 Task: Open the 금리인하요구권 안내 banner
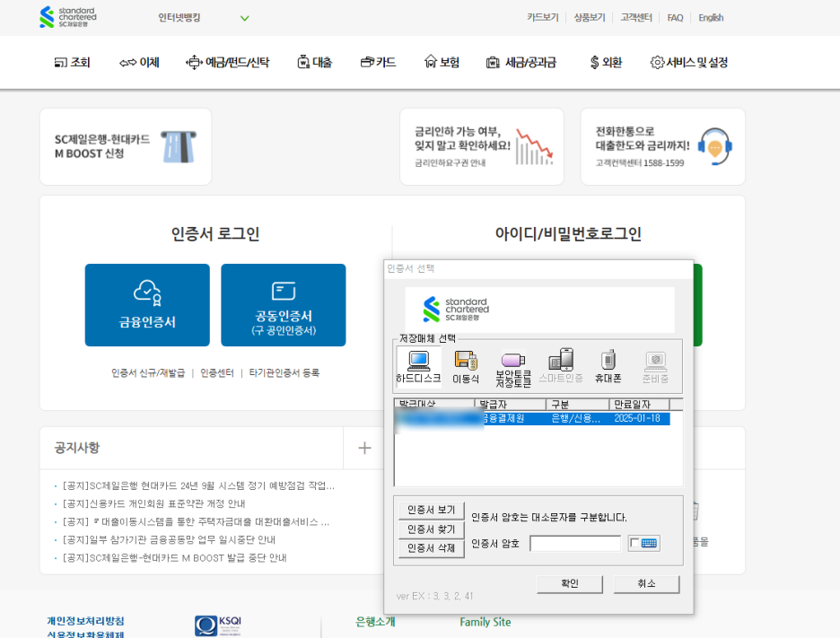[482, 147]
